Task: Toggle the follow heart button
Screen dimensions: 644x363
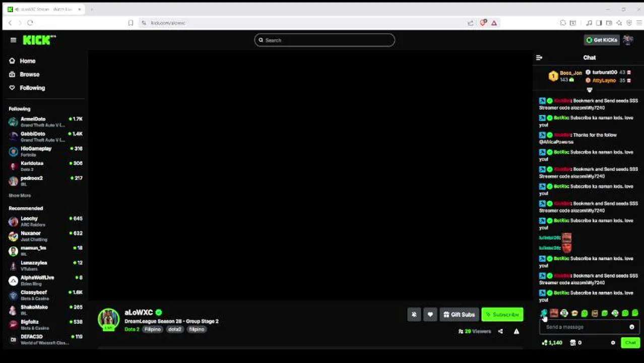Action: click(x=430, y=315)
